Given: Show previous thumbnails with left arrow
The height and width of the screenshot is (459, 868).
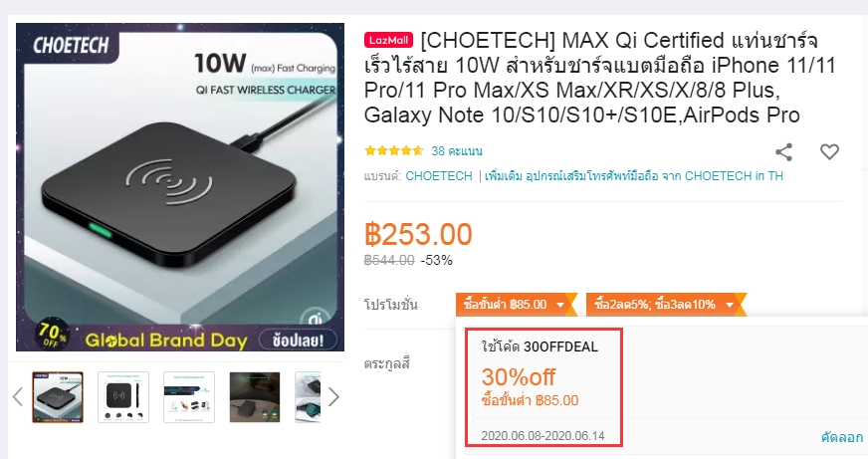Looking at the screenshot, I should (x=17, y=396).
